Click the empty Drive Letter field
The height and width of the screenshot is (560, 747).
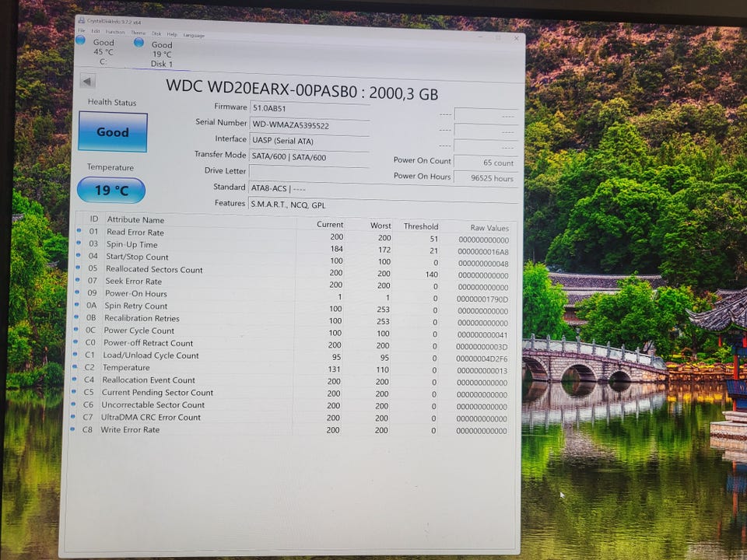309,173
